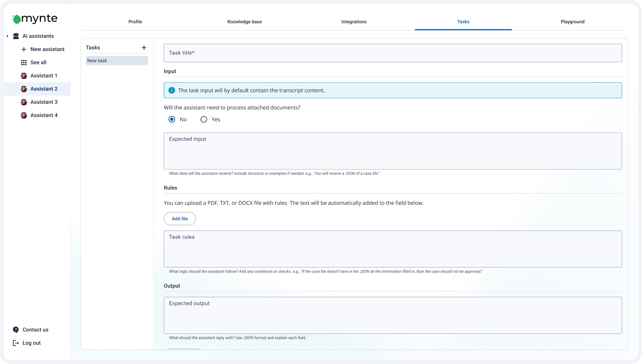Select the Yes radio button
The image size is (642, 364).
tap(204, 119)
